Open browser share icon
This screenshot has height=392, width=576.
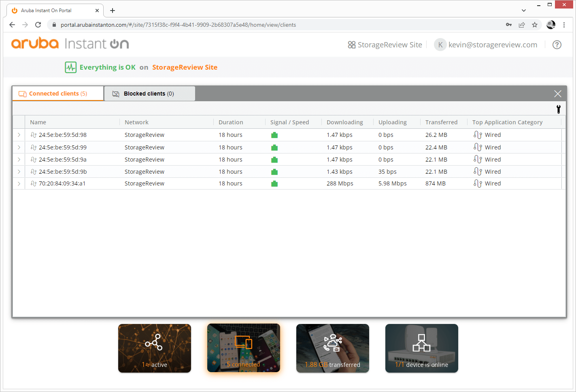tap(522, 25)
